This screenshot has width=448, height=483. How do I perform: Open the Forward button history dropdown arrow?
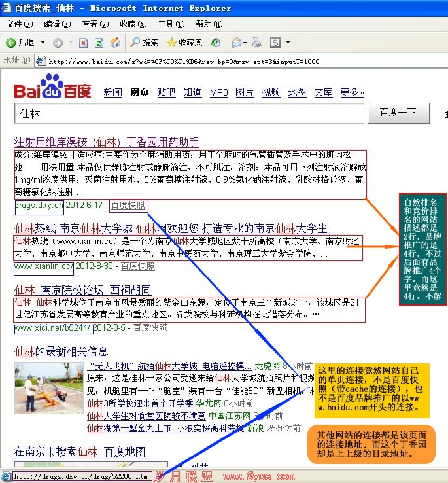click(x=71, y=42)
